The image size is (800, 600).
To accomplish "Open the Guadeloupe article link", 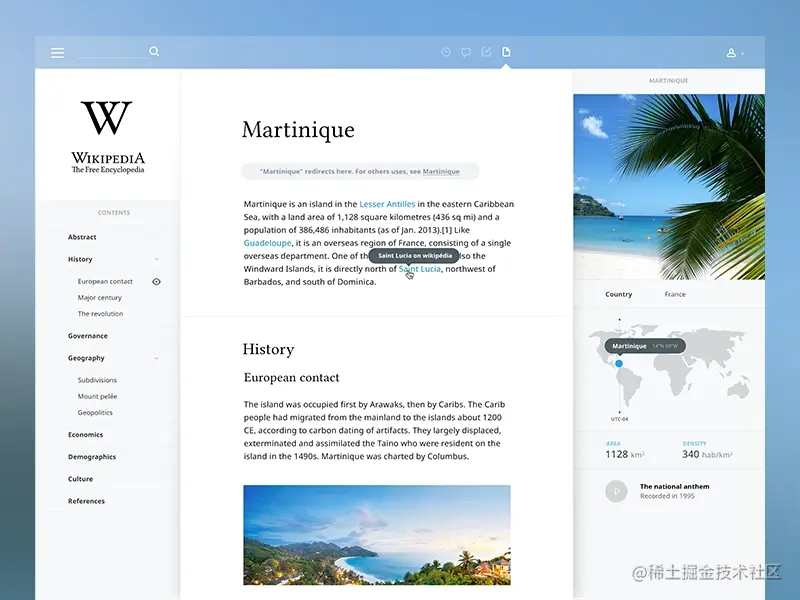I will point(267,242).
